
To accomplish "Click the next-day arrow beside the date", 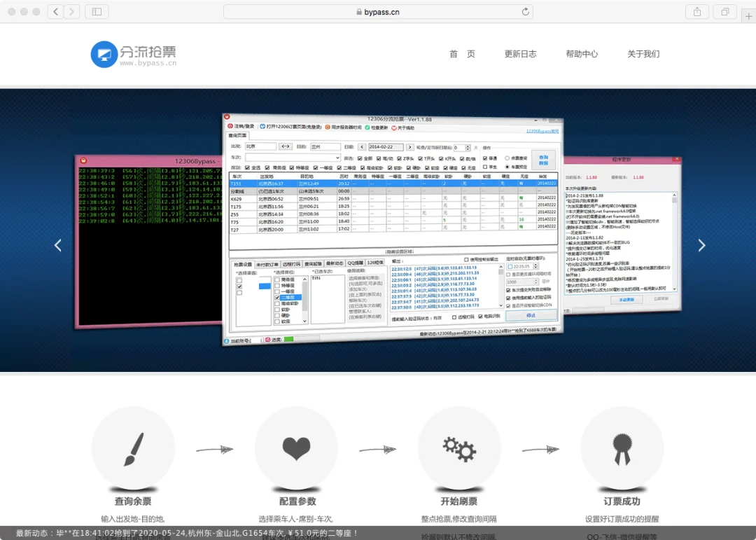I will (x=409, y=147).
